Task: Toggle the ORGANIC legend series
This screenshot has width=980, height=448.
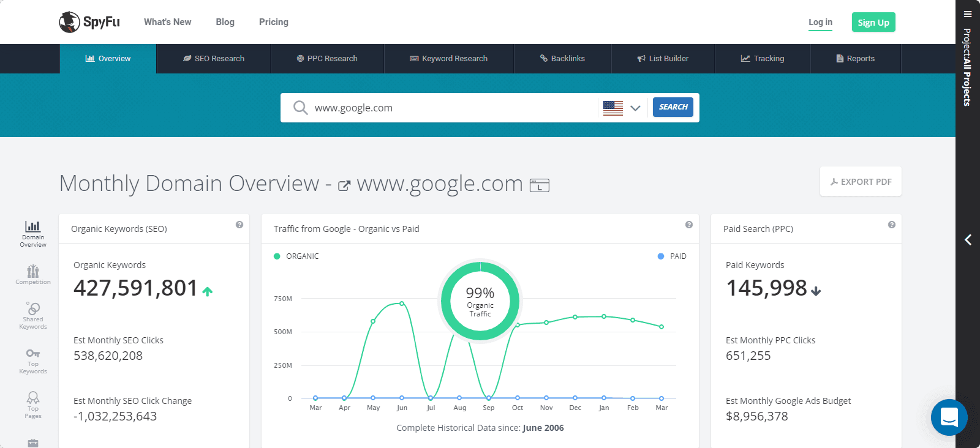Action: pos(296,256)
